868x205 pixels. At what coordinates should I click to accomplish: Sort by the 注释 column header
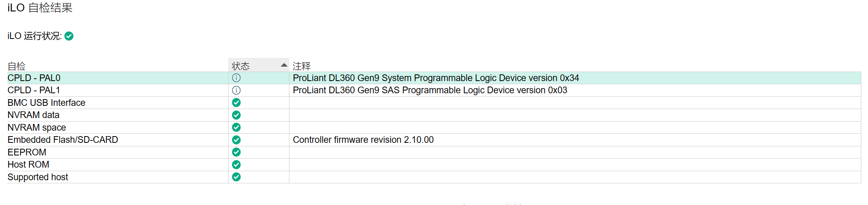[x=302, y=66]
